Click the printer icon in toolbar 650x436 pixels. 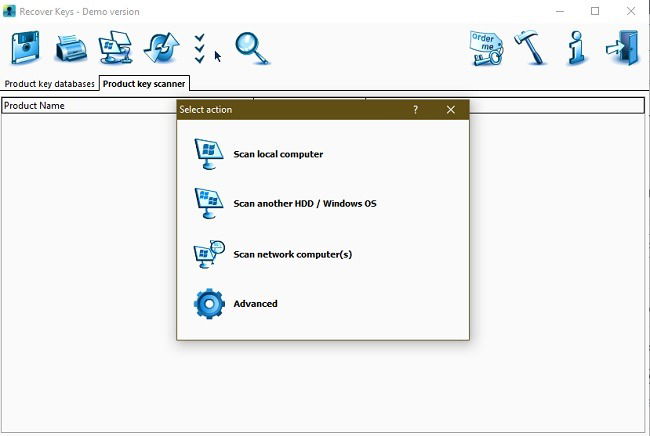[x=71, y=48]
